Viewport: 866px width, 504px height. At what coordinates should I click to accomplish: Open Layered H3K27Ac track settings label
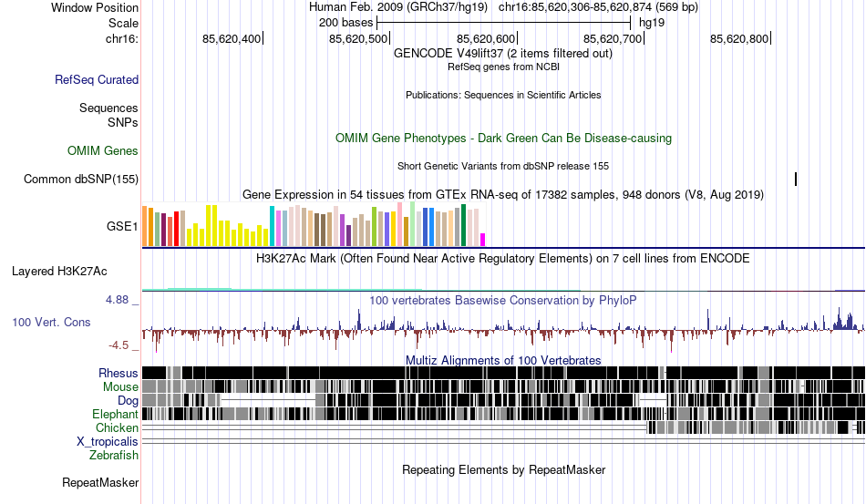[x=59, y=271]
